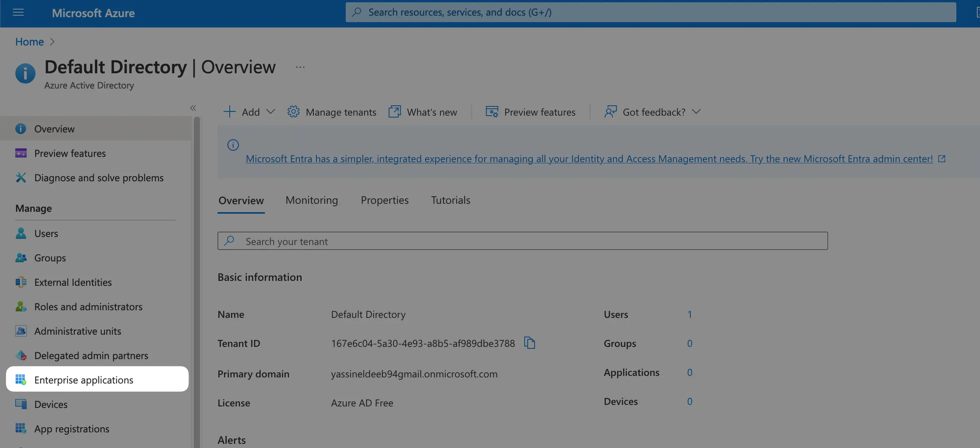This screenshot has width=980, height=448.
Task: Open Administrative units section
Action: [77, 331]
